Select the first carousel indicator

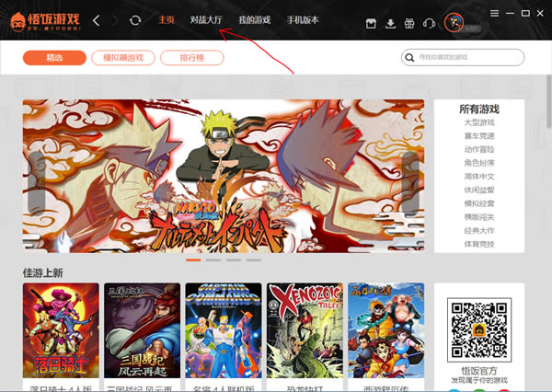tap(193, 260)
